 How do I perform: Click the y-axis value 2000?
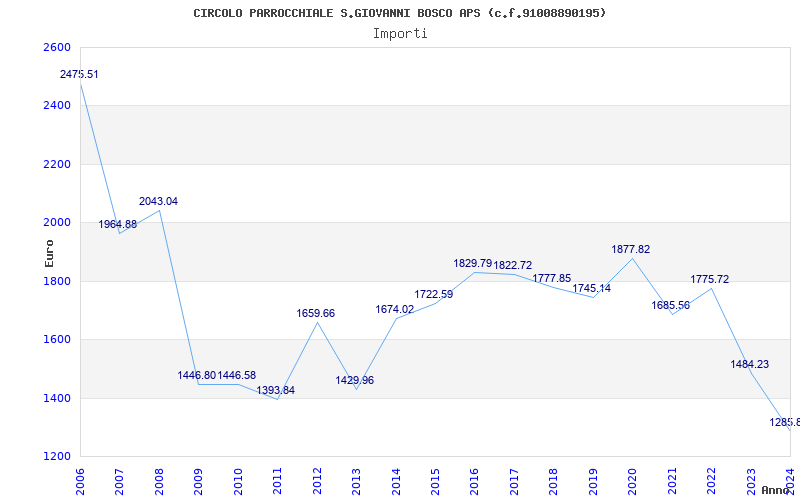(55, 222)
